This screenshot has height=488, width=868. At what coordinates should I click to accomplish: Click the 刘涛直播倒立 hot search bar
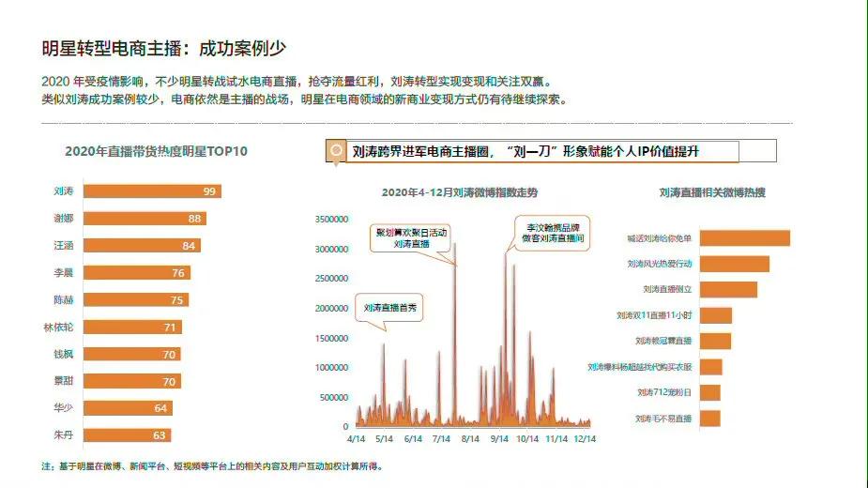tap(728, 290)
